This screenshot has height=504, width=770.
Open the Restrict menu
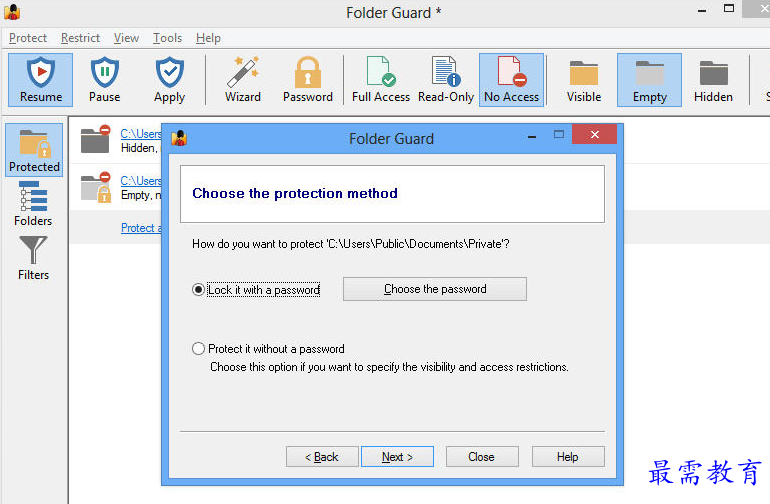click(80, 38)
